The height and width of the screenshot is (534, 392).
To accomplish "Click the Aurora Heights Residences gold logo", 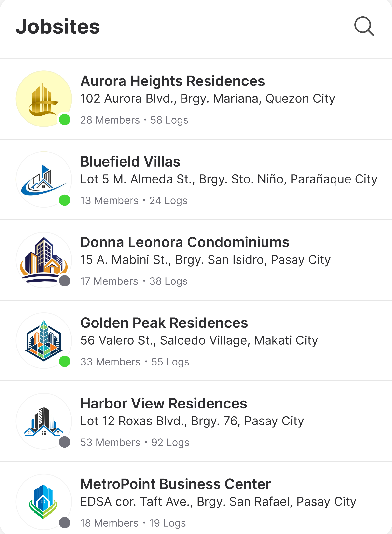I will [x=44, y=99].
